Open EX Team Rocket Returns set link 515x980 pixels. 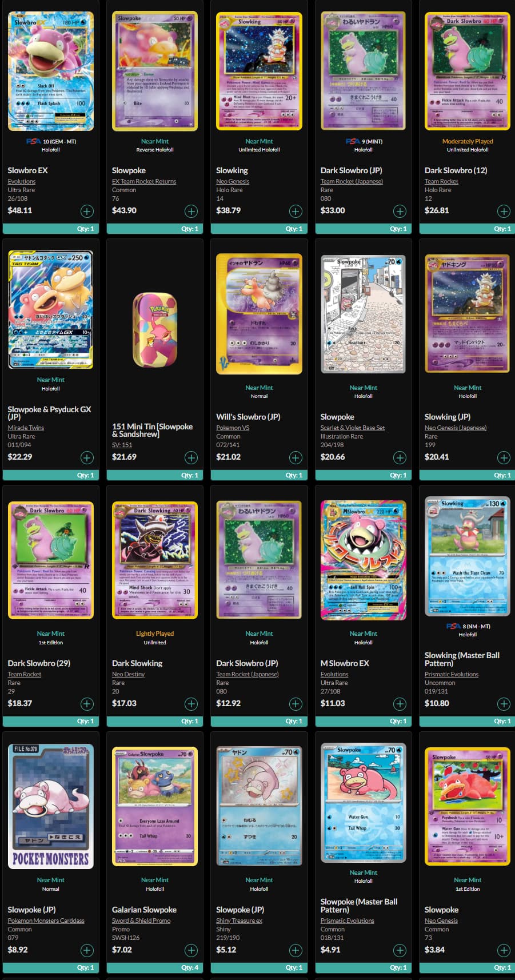coord(144,181)
